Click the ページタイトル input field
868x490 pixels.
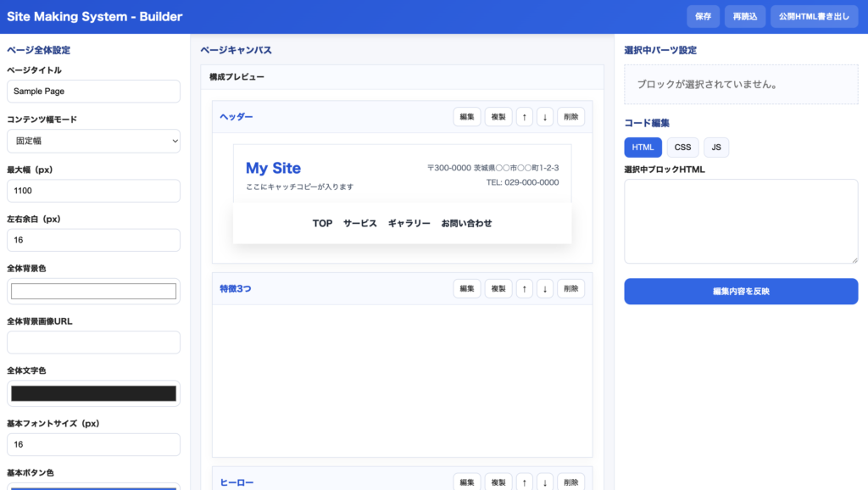(93, 92)
